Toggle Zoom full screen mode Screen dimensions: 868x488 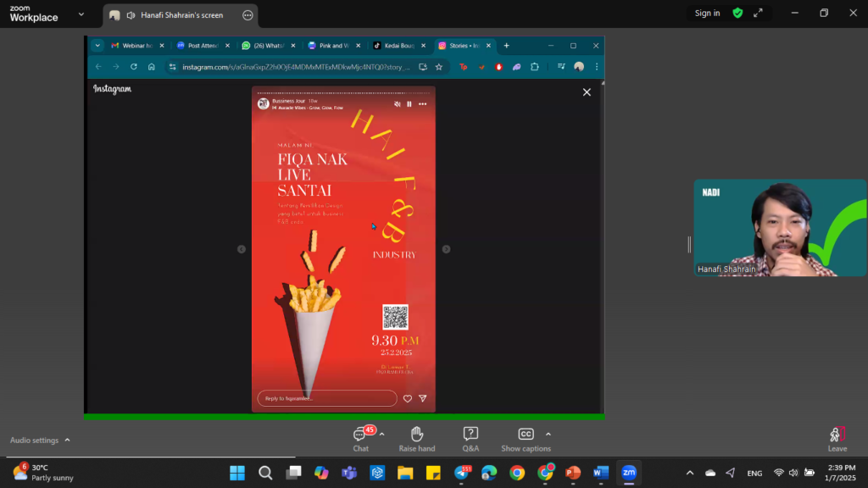pos(758,14)
